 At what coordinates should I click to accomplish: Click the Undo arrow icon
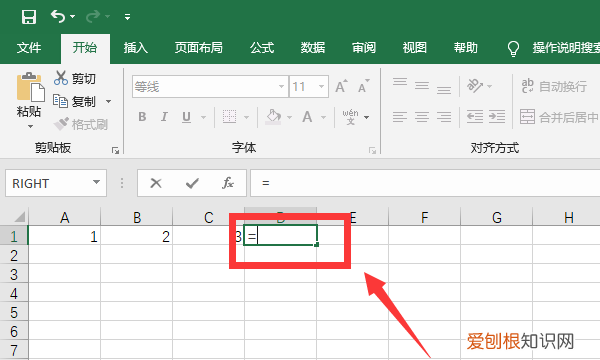(x=58, y=16)
